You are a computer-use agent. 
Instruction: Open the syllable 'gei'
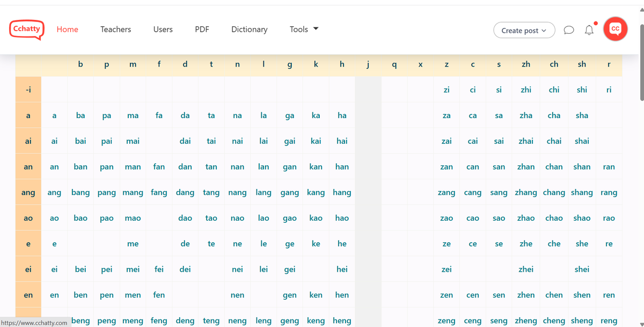point(290,270)
